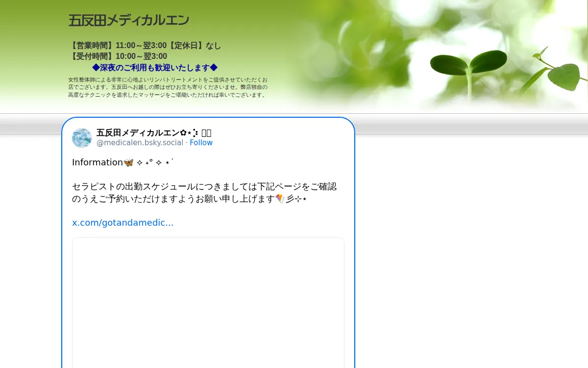Click the 営業時間 11:00～翌3:00 line

[145, 46]
